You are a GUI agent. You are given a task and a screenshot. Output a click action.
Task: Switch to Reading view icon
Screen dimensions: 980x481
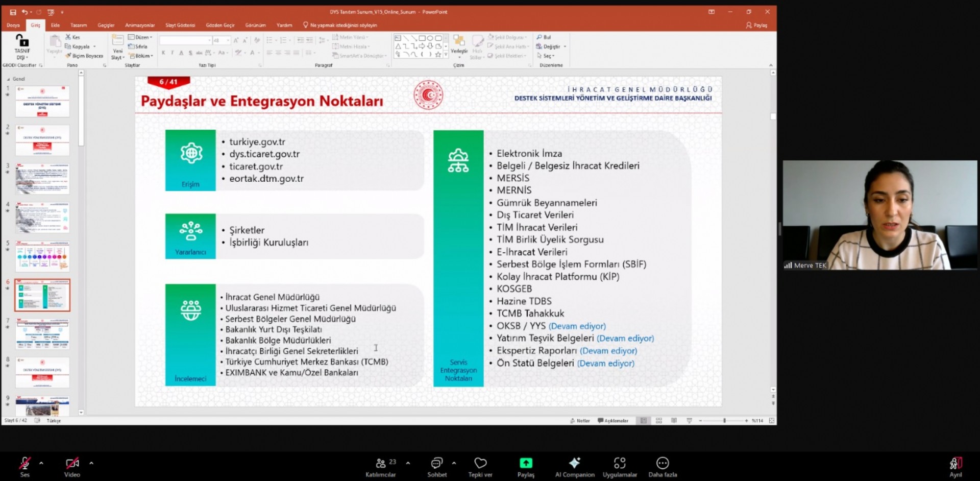click(674, 421)
